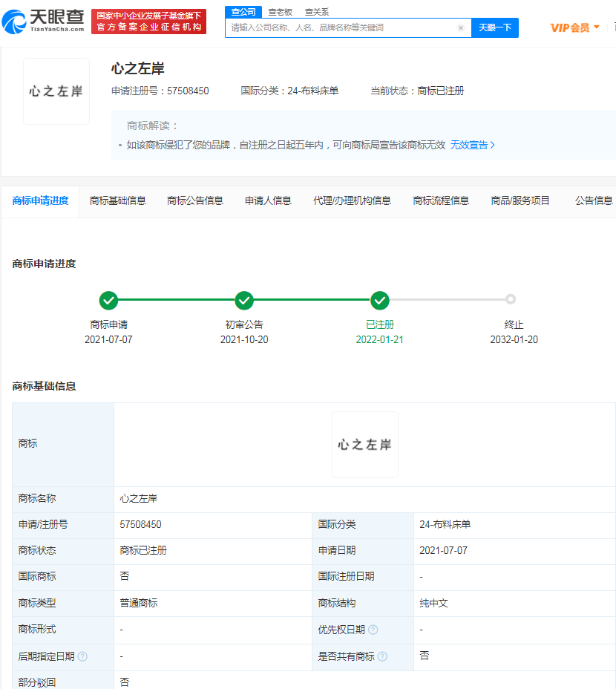Screen dimensions: 616x689
Task: Click the 2021-07-07 申请日期 table cell
Action: coord(443,551)
